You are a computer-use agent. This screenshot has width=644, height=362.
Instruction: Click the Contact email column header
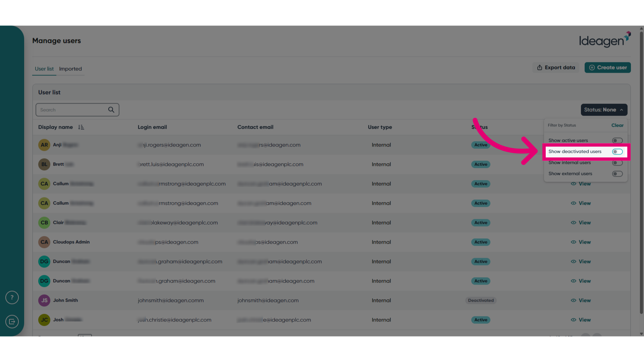(x=255, y=127)
